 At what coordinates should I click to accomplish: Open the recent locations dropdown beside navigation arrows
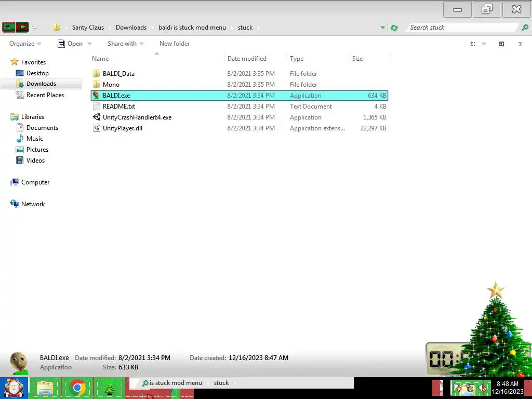click(x=34, y=28)
